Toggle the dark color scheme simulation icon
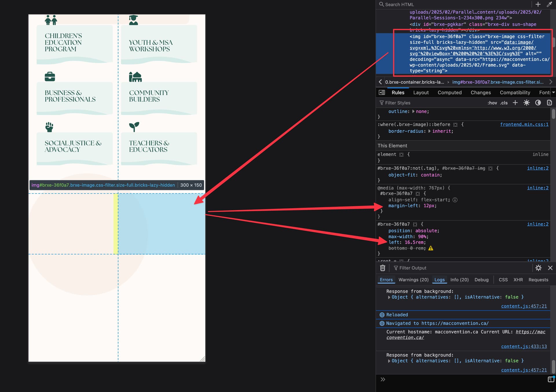 point(538,103)
